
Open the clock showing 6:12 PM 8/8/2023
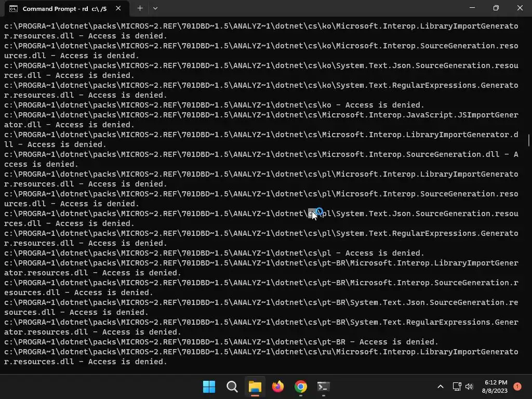tap(495, 387)
